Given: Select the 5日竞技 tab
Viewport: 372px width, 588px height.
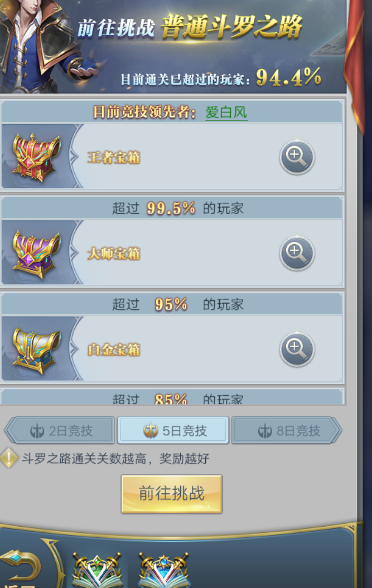Looking at the screenshot, I should coord(173,430).
